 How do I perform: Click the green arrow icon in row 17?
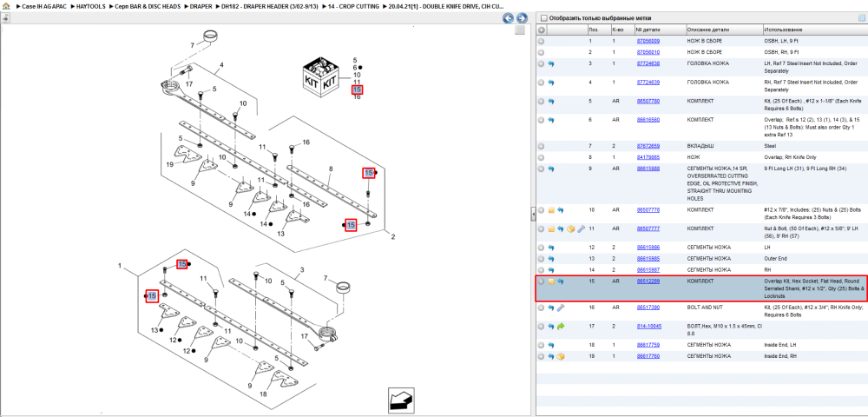561,326
